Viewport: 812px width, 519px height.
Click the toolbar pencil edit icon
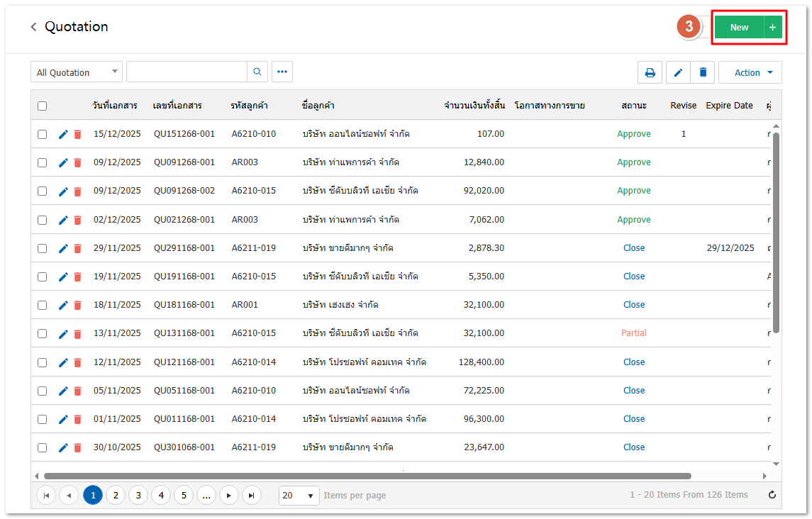coord(678,72)
